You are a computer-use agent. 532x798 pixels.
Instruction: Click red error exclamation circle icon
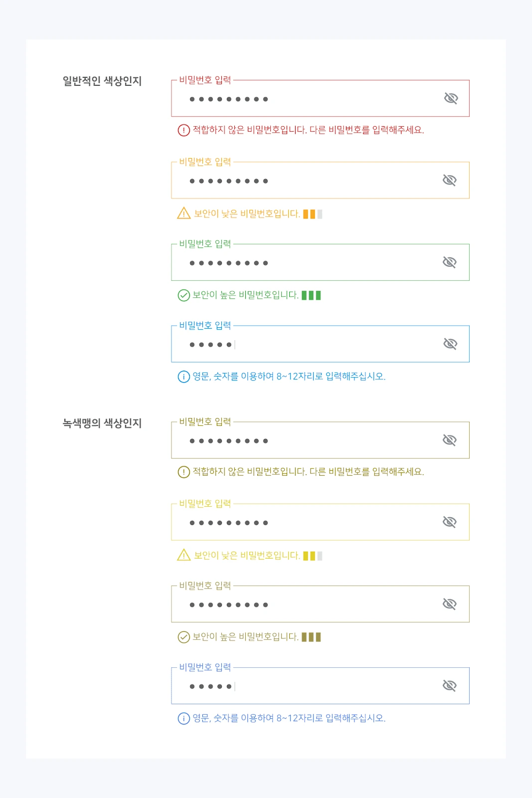click(x=183, y=130)
